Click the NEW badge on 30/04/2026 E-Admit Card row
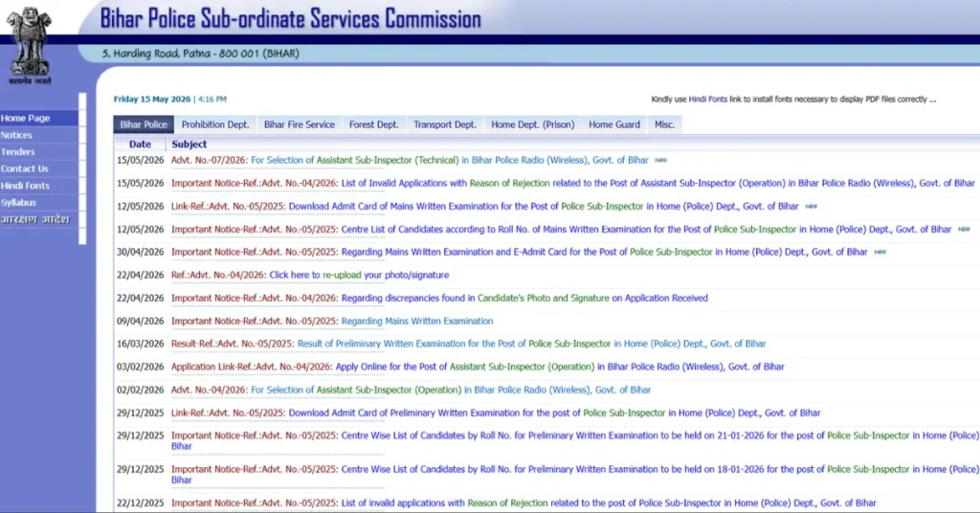This screenshot has height=513, width=980. (x=880, y=252)
